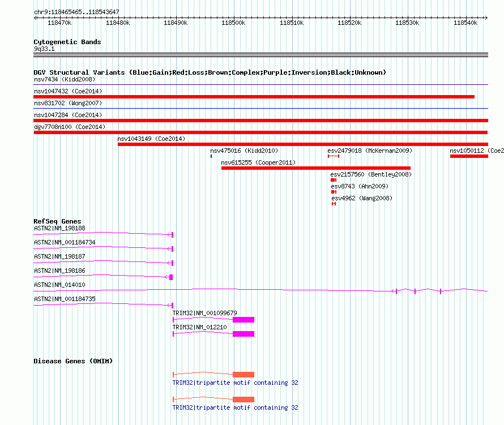The height and width of the screenshot is (425, 504).
Task: Open variant label nsv831702 (Wong2007)
Action: tap(68, 103)
